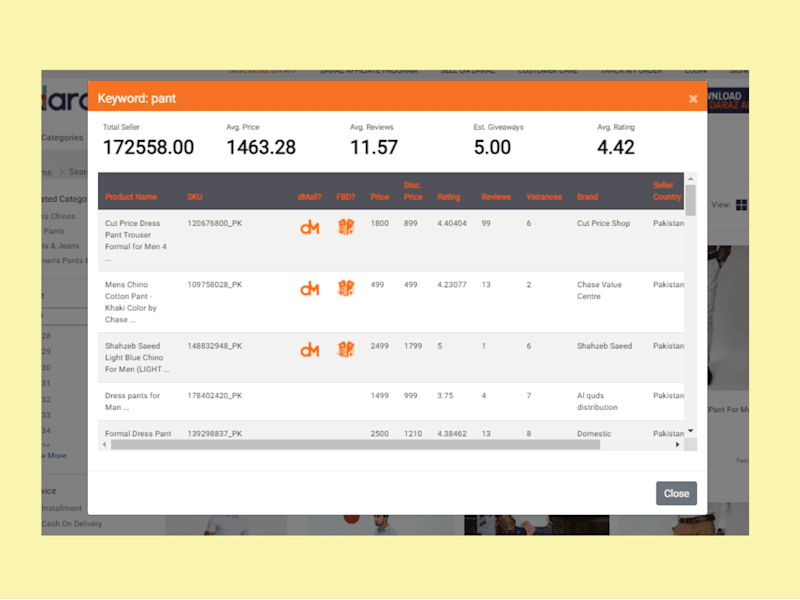
Task: Click FBD icon in Mens Chino row
Action: [346, 288]
